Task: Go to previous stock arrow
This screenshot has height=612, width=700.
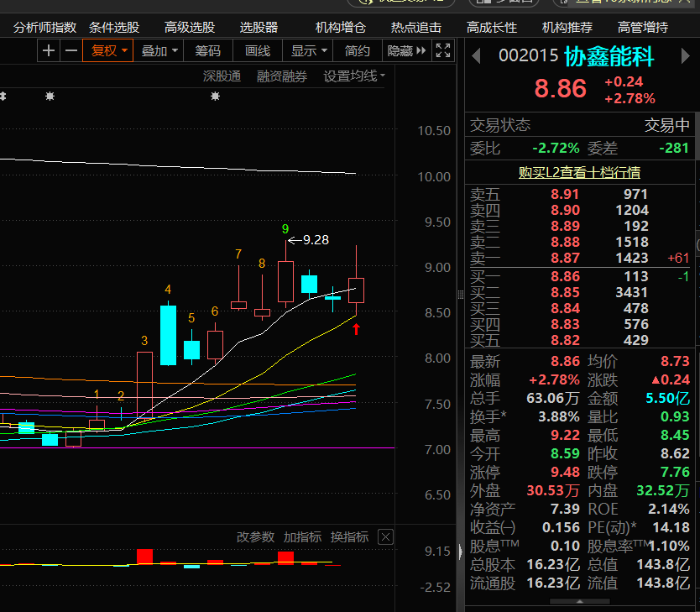Action: pos(476,56)
